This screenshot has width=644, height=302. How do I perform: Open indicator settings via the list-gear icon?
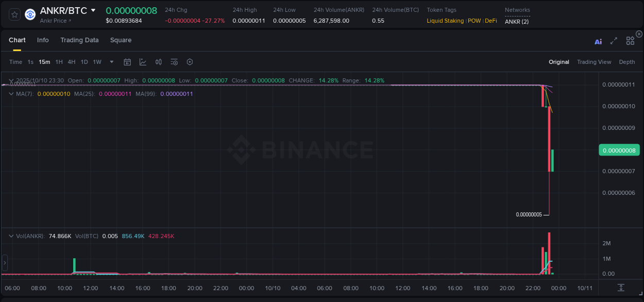pos(174,61)
